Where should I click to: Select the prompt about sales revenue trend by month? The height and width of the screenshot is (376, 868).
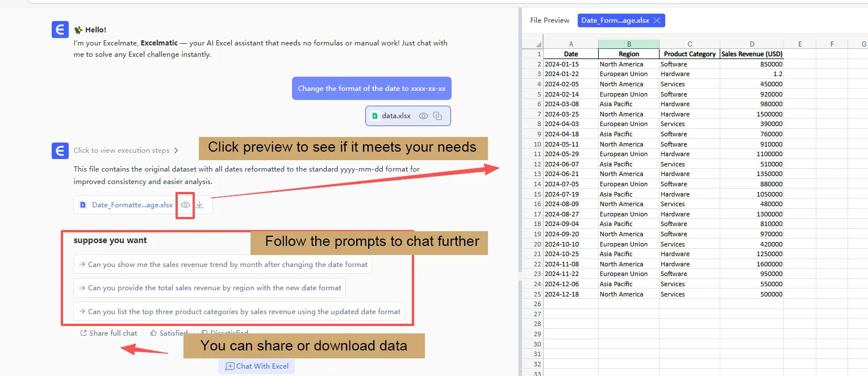[x=222, y=264]
